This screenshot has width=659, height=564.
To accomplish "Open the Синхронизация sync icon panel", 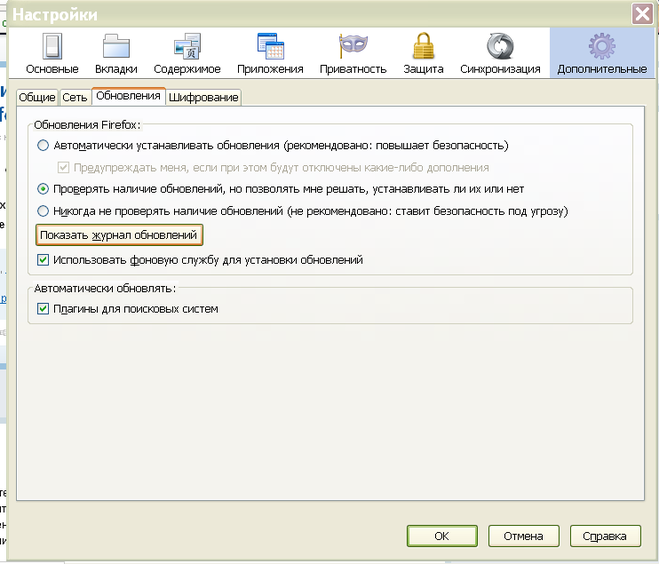I will coord(500,53).
